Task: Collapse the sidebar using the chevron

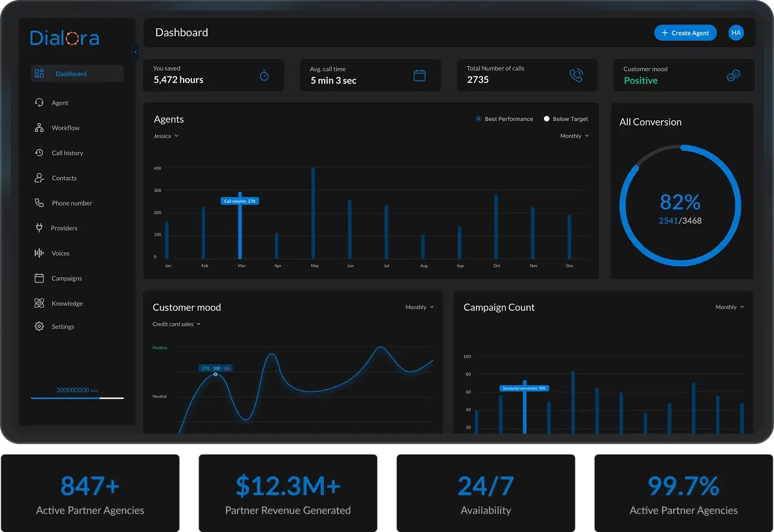Action: 135,52
